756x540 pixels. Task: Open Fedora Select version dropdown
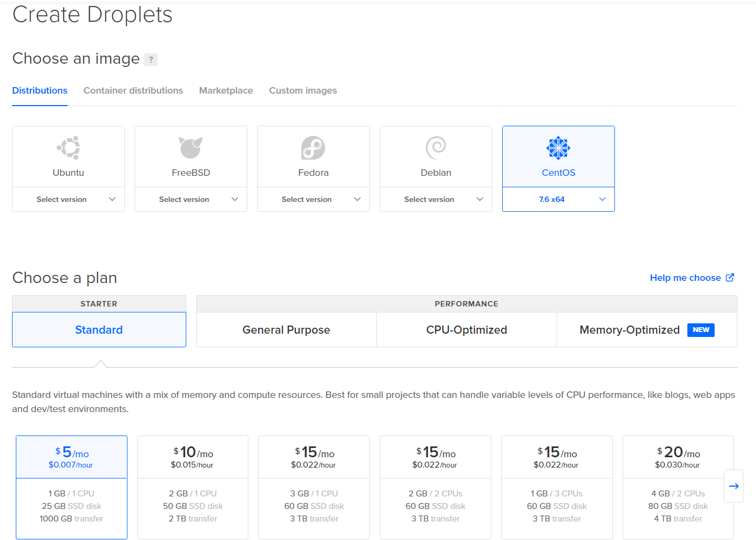coord(313,199)
